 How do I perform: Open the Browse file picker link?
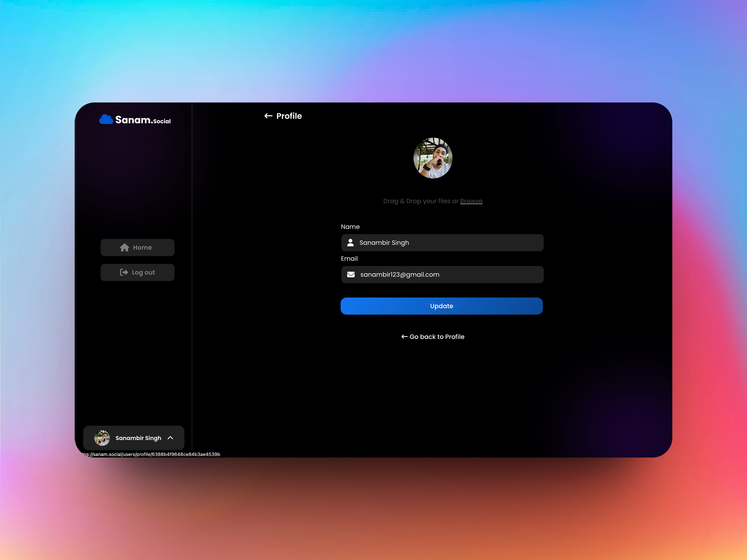click(471, 201)
